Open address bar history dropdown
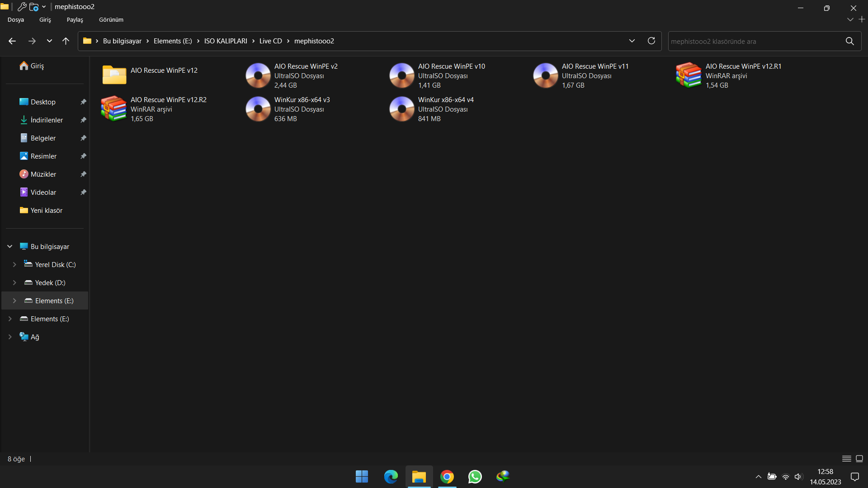This screenshot has width=868, height=488. tap(632, 41)
